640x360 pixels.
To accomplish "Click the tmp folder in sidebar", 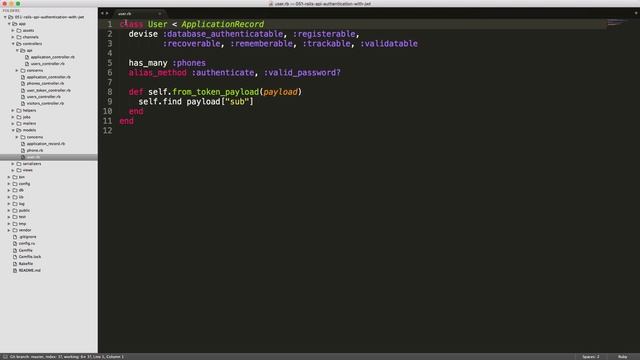I will 22,224.
